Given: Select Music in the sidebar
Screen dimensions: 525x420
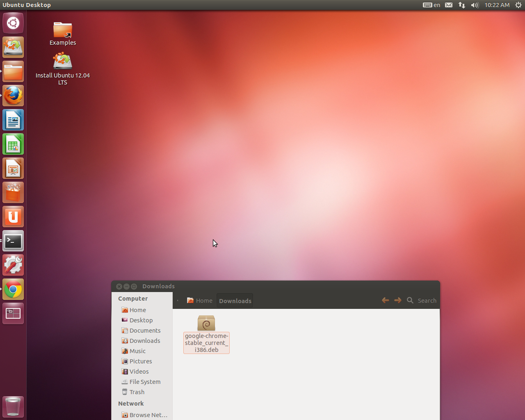Looking at the screenshot, I should (142, 351).
